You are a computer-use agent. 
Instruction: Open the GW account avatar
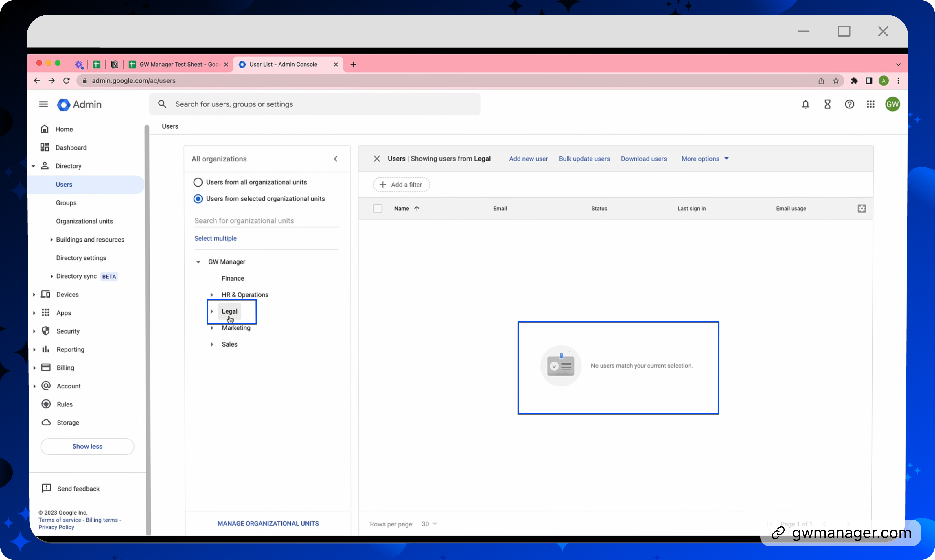pos(892,104)
